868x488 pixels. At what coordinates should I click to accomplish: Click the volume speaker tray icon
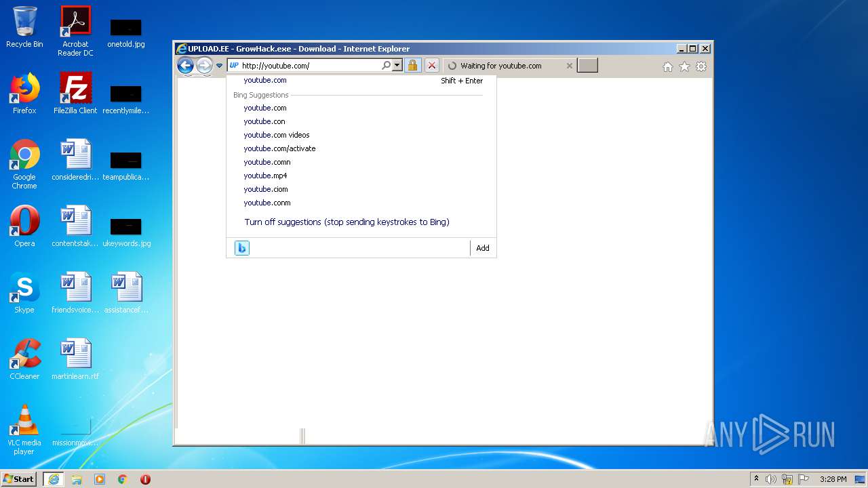(771, 479)
